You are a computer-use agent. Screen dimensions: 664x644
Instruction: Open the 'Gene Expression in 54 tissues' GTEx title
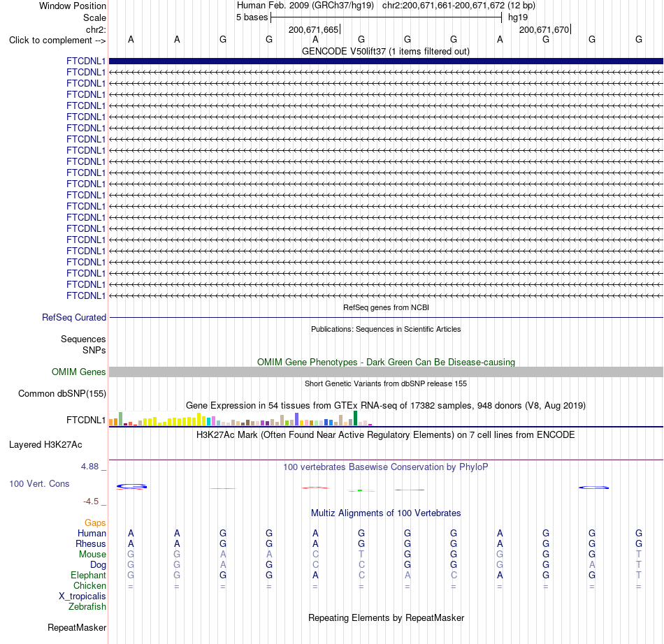pyautogui.click(x=386, y=405)
